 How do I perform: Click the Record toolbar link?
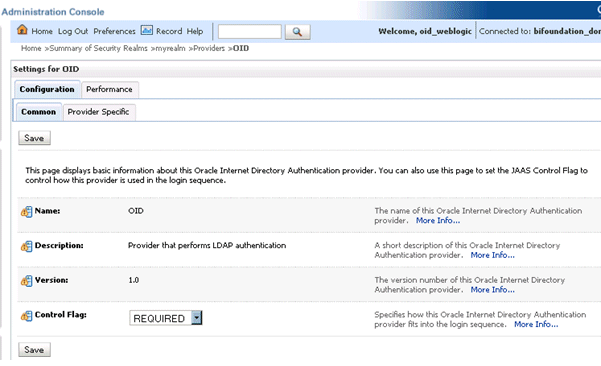169,31
